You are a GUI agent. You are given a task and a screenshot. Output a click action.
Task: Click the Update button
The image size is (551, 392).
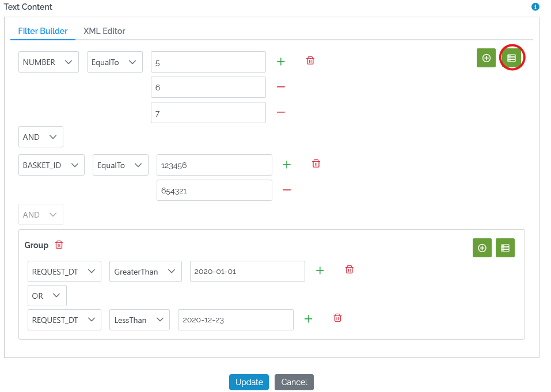(x=249, y=382)
